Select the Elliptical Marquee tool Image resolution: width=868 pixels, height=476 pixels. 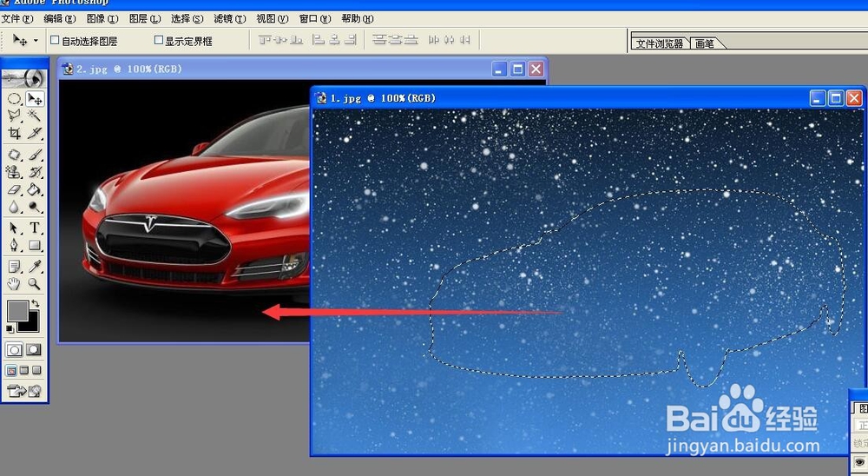pos(14,99)
